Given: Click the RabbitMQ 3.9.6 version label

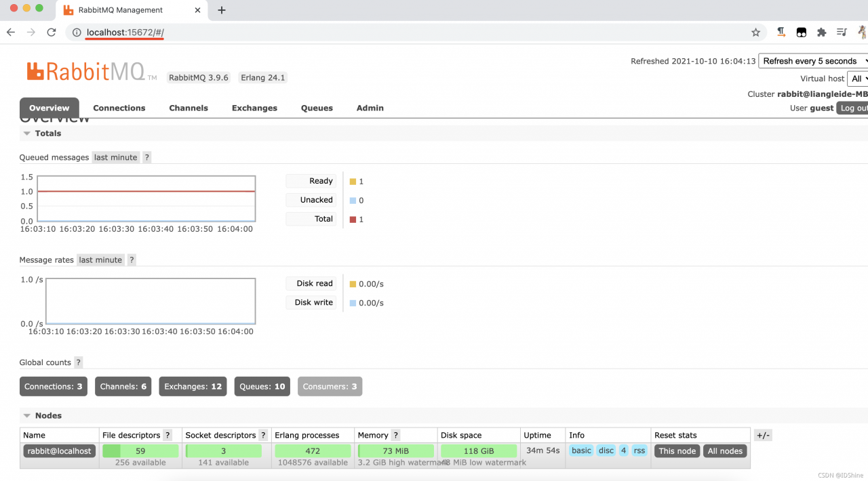Looking at the screenshot, I should click(x=199, y=78).
